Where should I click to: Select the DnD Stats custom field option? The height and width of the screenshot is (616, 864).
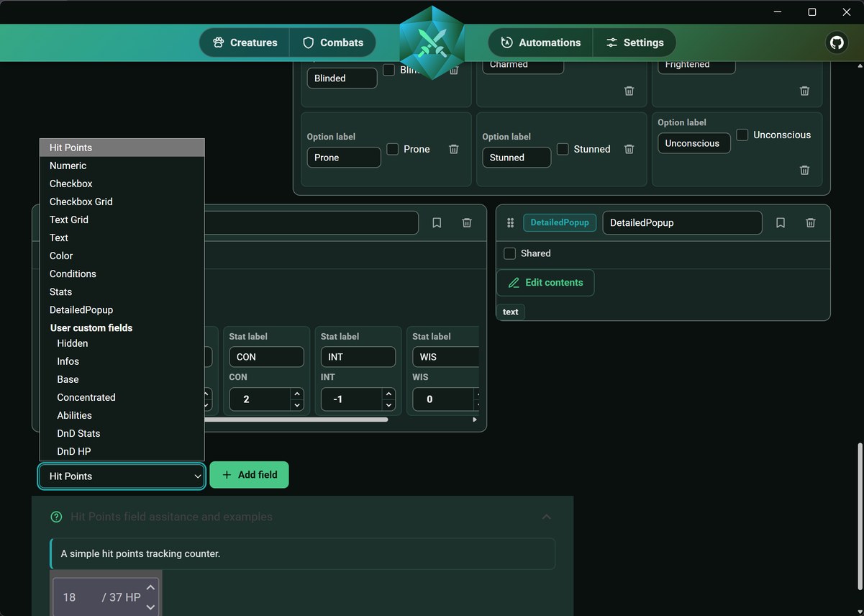(122, 433)
